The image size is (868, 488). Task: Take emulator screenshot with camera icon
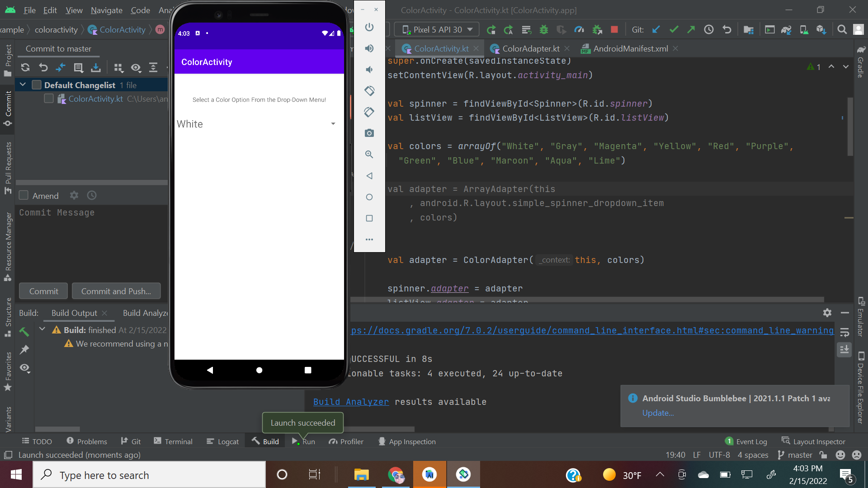coord(369,133)
